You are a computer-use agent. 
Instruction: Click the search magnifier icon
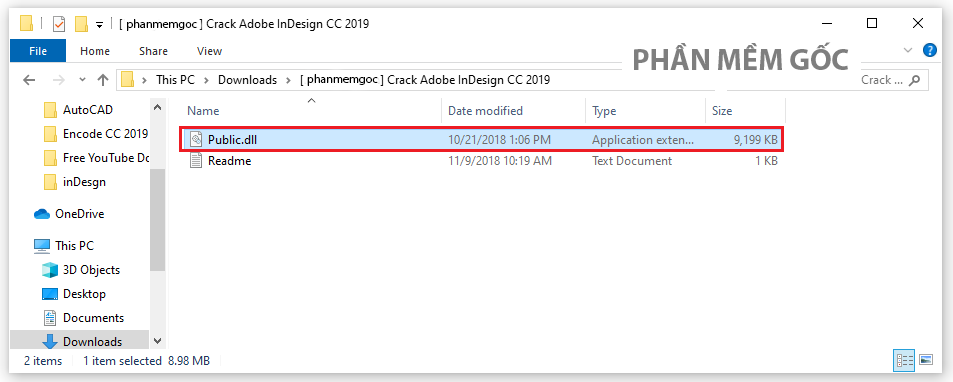point(915,80)
